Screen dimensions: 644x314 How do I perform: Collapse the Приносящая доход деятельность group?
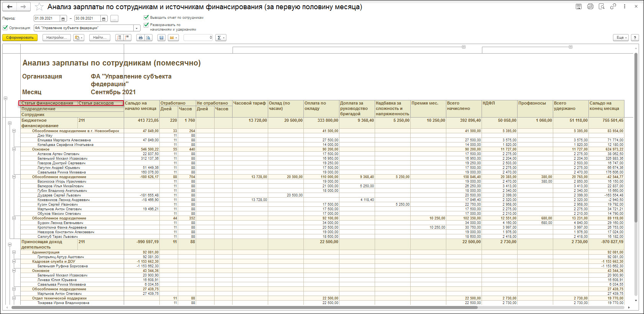click(10, 244)
